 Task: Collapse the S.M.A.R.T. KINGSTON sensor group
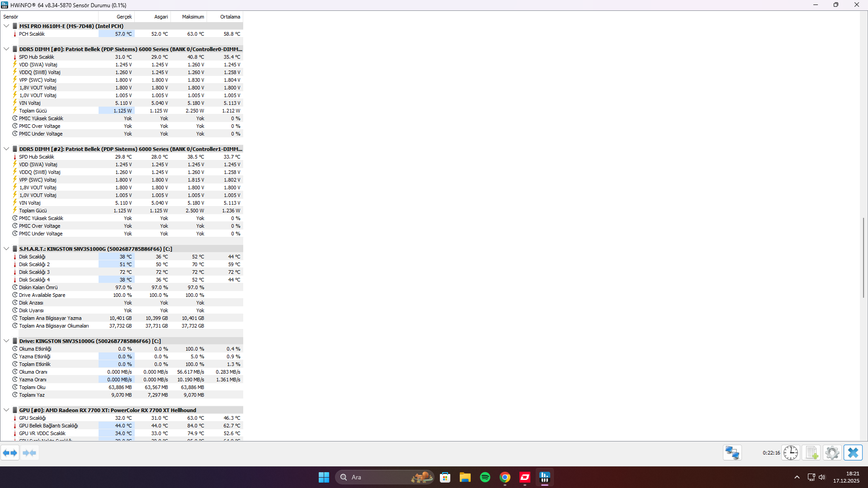[6, 249]
